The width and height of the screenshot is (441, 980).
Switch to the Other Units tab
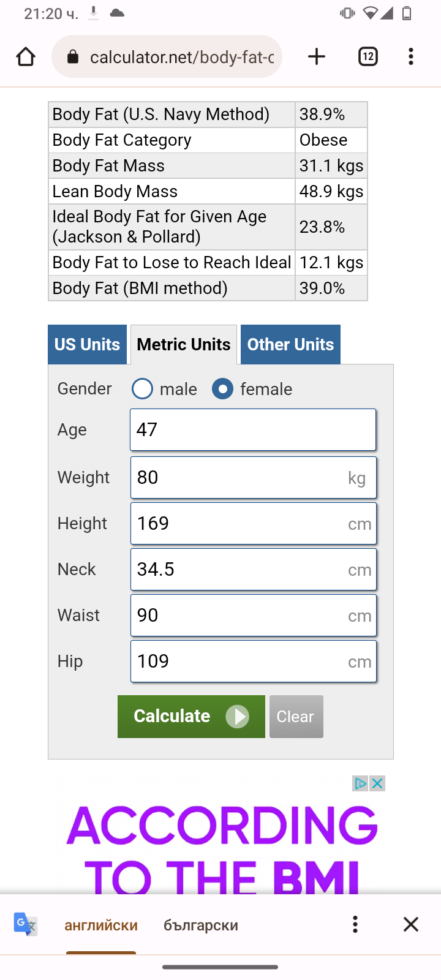click(290, 345)
